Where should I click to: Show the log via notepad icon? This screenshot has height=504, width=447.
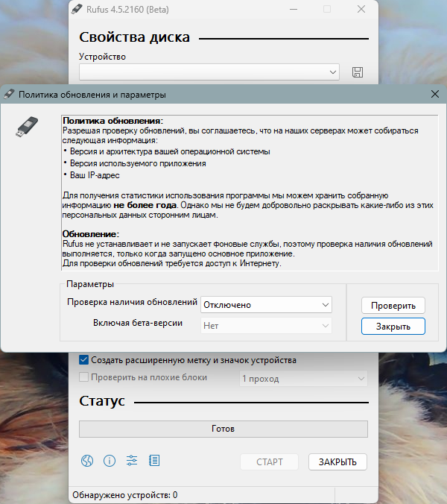click(154, 461)
